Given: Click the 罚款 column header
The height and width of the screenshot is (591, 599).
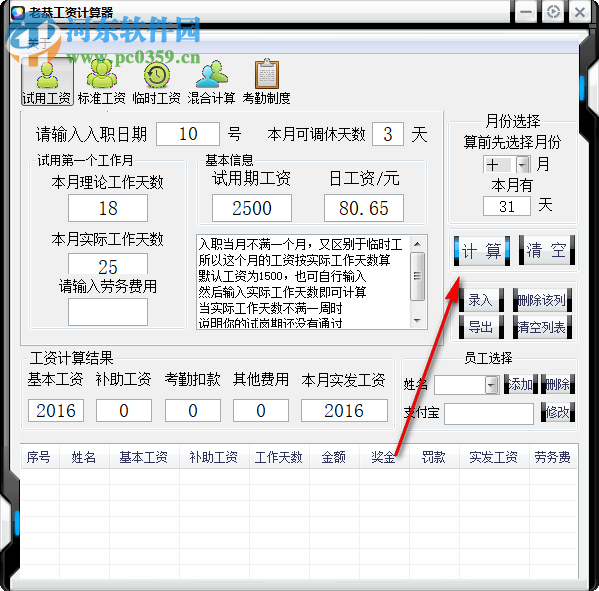Looking at the screenshot, I should (434, 457).
